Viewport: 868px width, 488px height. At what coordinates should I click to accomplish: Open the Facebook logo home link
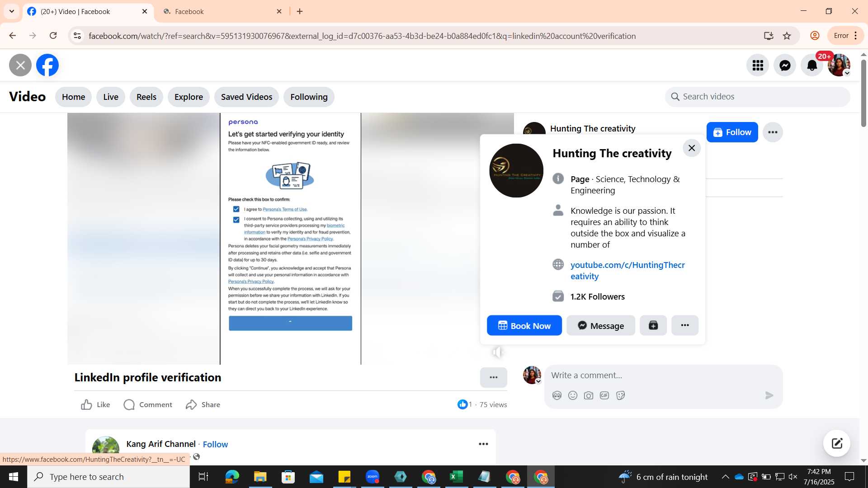pyautogui.click(x=47, y=66)
